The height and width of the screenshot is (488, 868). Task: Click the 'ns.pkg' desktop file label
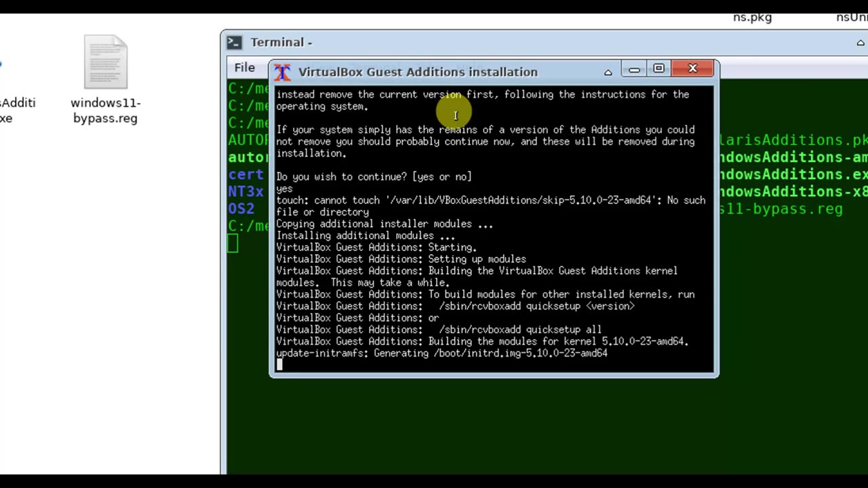pyautogui.click(x=752, y=17)
